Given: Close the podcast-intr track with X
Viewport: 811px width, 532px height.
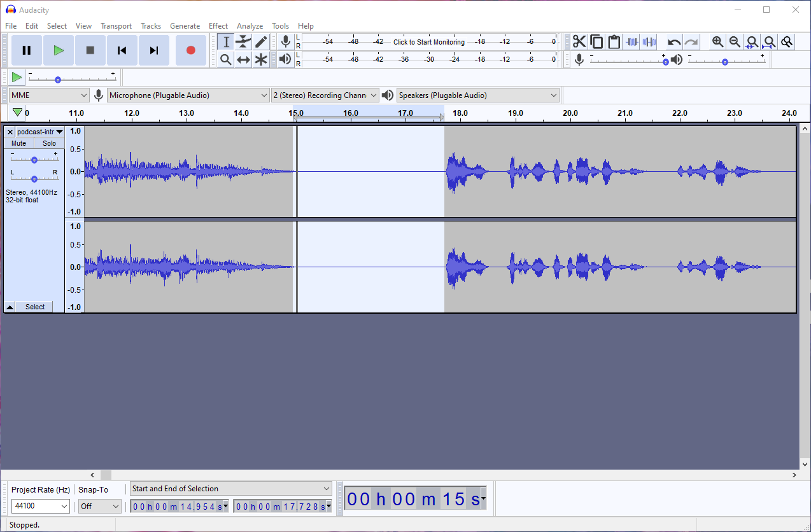Looking at the screenshot, I should pos(10,132).
